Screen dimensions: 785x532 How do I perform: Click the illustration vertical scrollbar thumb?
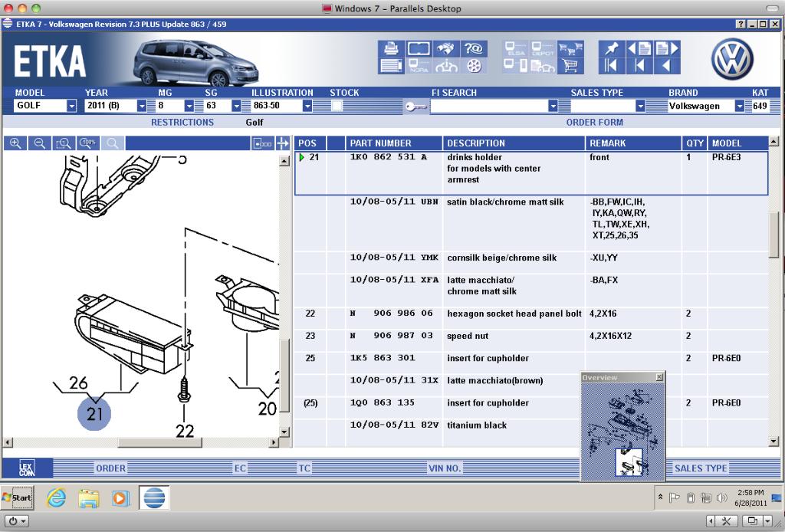pos(284,376)
